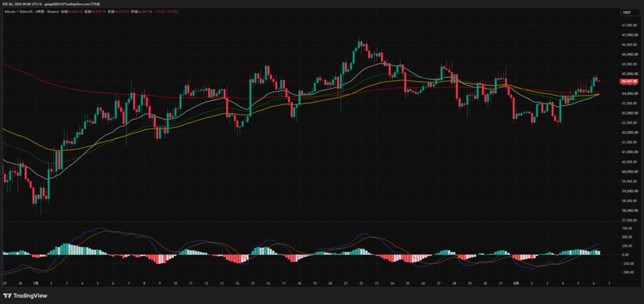Click the red current price label 64,647.98

click(x=629, y=81)
